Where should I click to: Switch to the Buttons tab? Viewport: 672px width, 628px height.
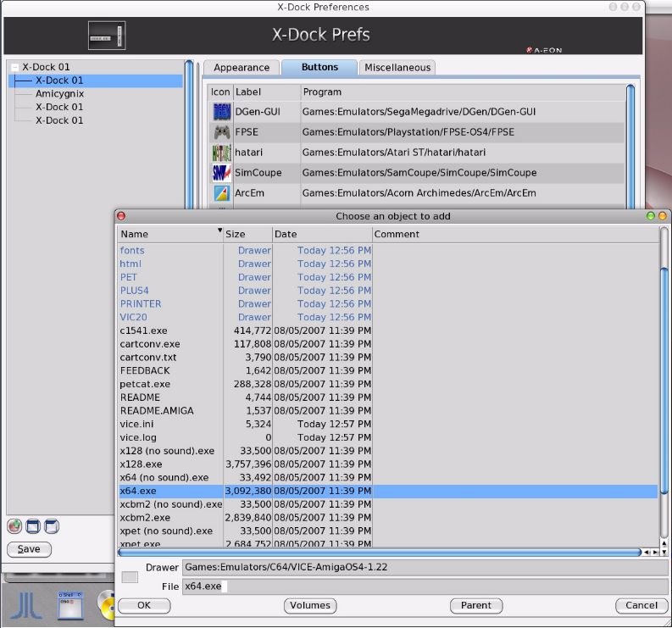[x=319, y=67]
